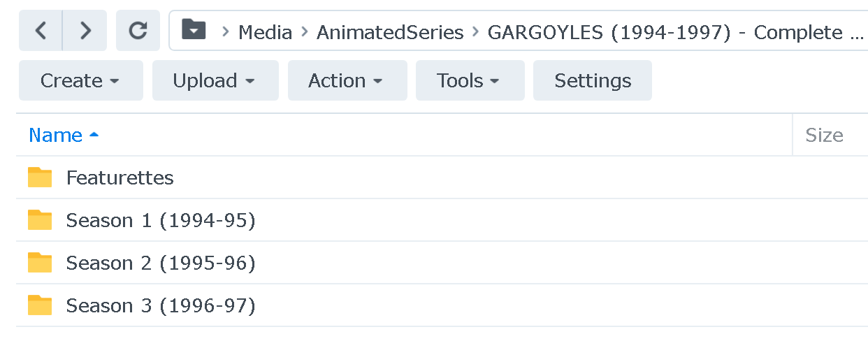Click the Season 3 (1996-97) folder icon
This screenshot has height=348, width=868.
tap(40, 305)
